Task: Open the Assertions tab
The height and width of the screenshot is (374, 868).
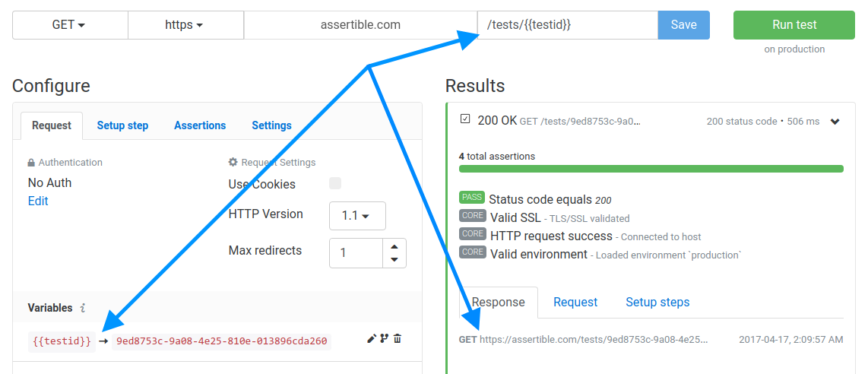Action: tap(200, 125)
